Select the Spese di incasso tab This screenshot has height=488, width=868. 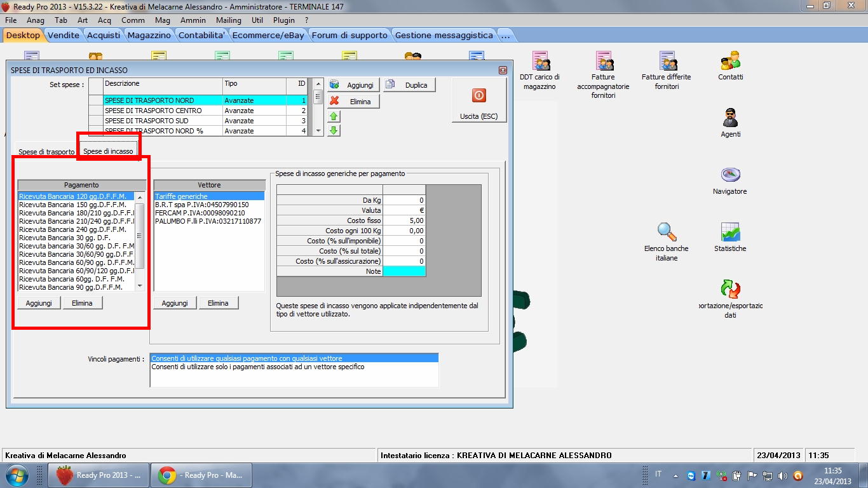pos(108,151)
